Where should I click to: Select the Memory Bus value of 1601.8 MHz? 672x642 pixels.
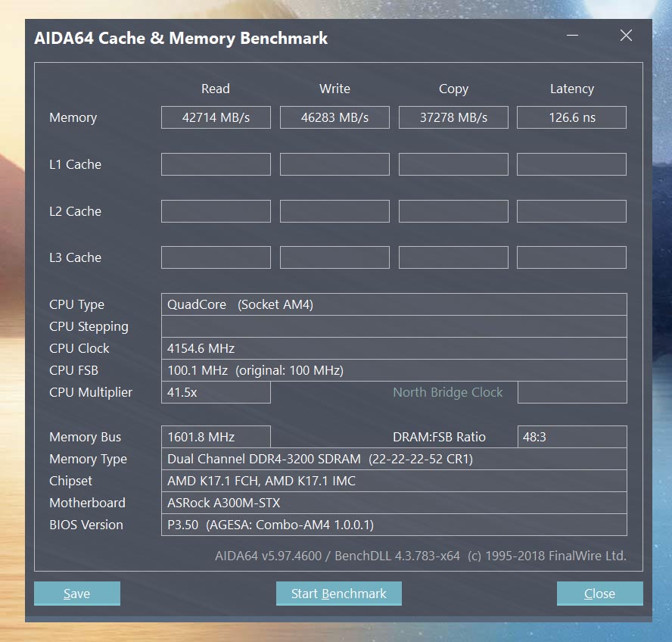[x=215, y=437]
